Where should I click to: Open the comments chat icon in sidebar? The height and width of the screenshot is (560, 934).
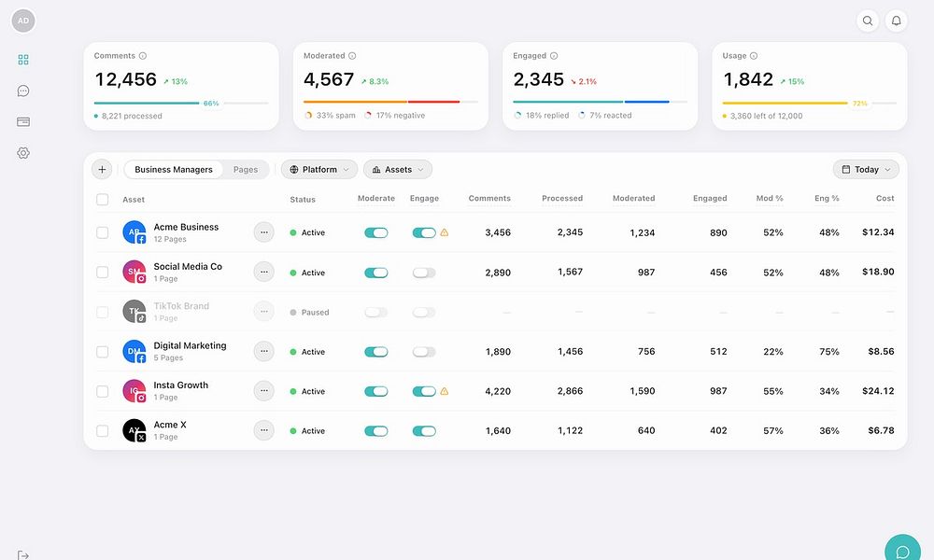pyautogui.click(x=23, y=91)
